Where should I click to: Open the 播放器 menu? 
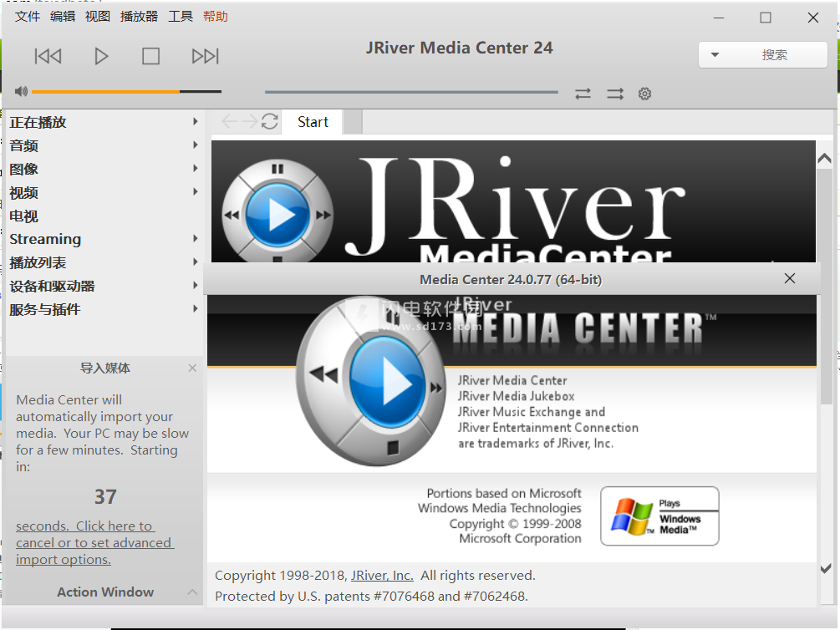click(140, 17)
